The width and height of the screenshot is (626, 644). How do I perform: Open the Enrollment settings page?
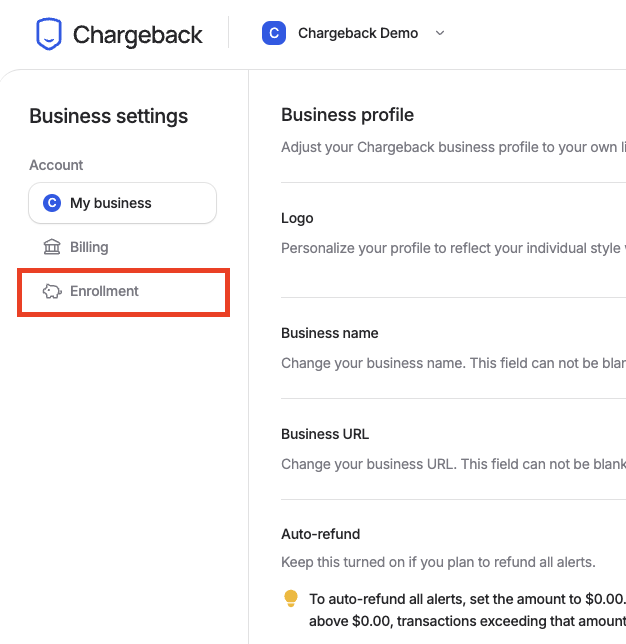click(123, 292)
